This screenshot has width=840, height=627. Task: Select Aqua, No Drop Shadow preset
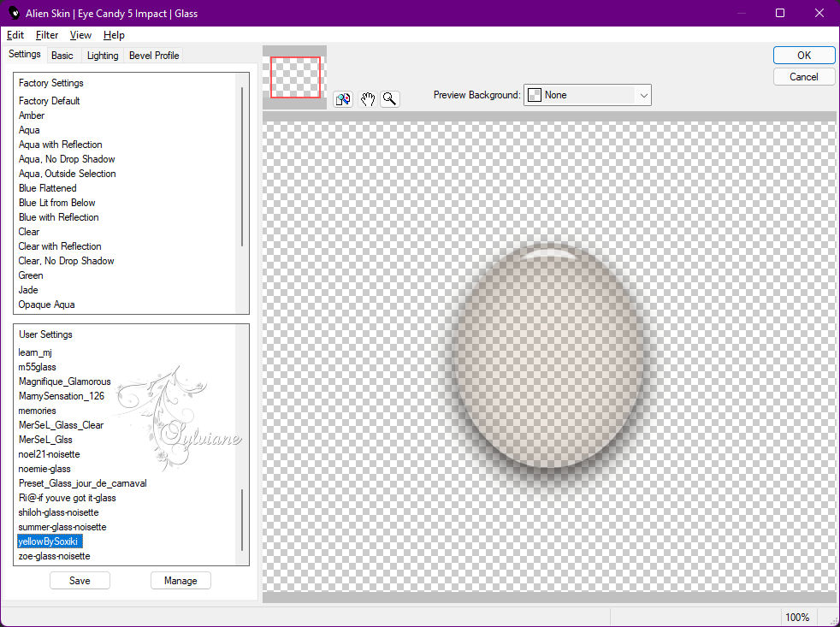[x=67, y=159]
